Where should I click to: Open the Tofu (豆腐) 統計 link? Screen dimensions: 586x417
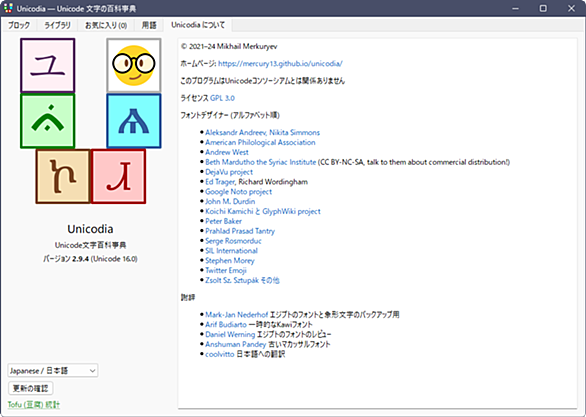34,405
